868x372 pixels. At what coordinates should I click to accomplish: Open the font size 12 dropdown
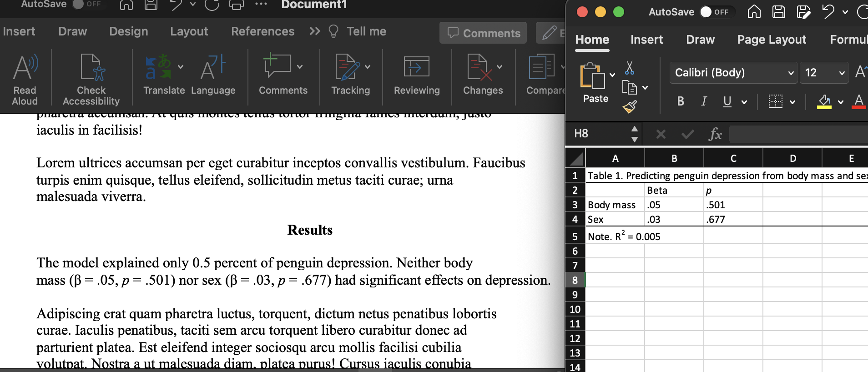[x=842, y=73]
